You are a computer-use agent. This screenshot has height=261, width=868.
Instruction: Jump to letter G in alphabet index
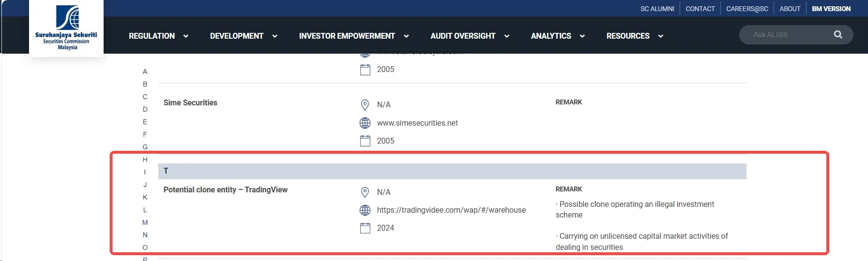[x=145, y=147]
